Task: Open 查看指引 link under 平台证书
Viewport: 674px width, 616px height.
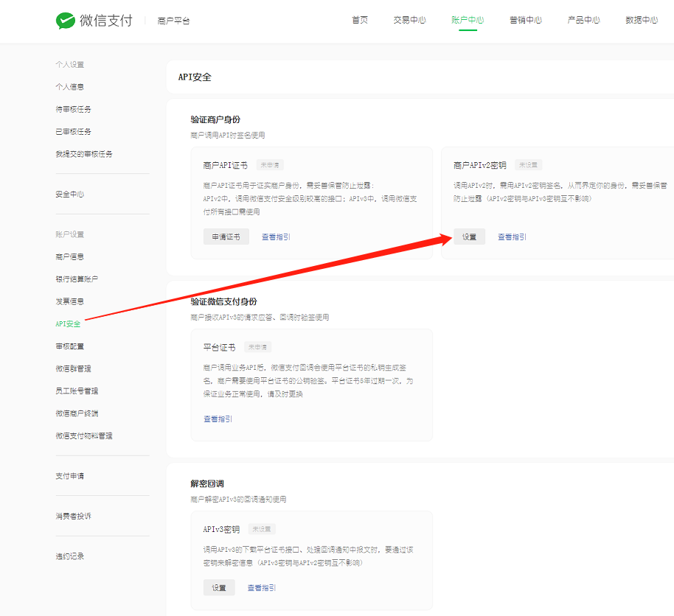Action: [218, 419]
